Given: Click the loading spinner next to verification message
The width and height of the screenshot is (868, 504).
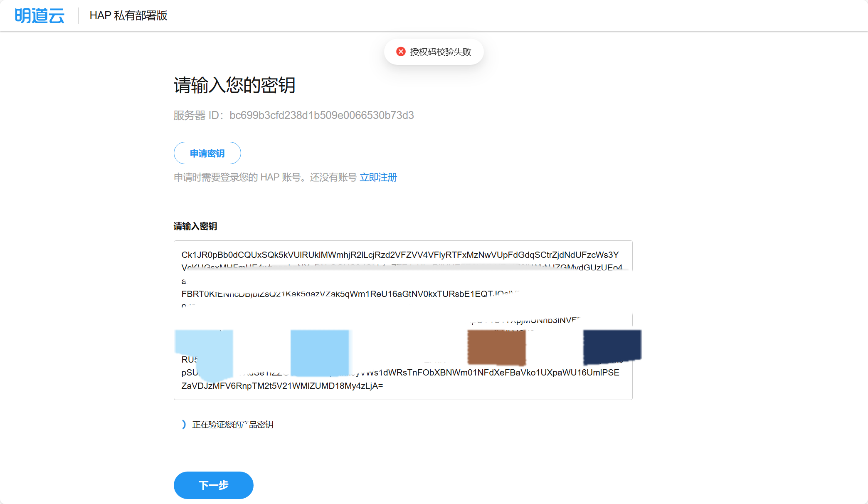Looking at the screenshot, I should (183, 425).
